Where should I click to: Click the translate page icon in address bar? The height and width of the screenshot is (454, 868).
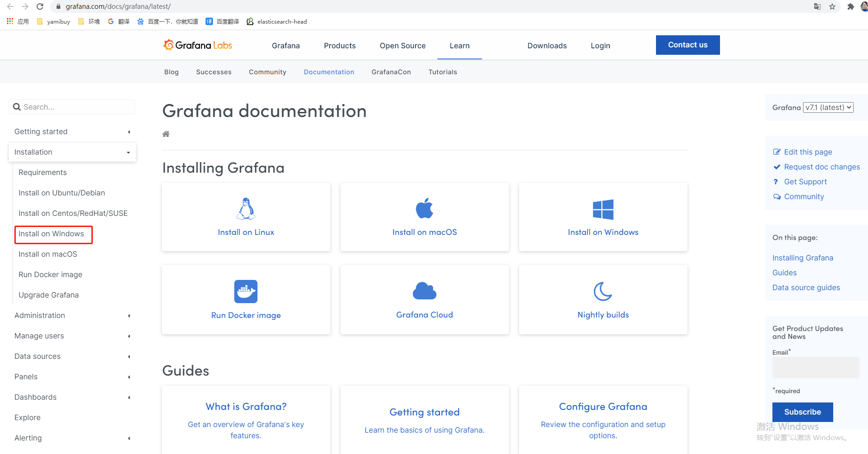pos(817,6)
